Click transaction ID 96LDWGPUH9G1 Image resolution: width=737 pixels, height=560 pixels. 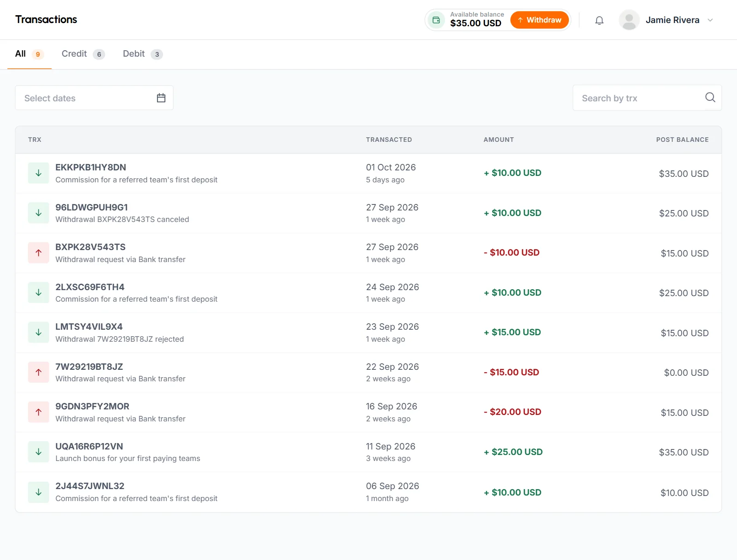coord(92,207)
